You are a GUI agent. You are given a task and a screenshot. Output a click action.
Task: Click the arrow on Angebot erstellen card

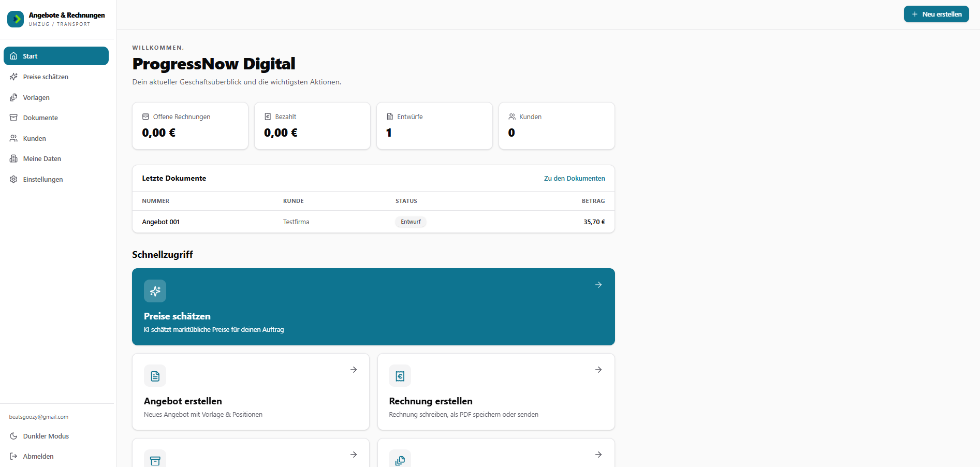[354, 370]
